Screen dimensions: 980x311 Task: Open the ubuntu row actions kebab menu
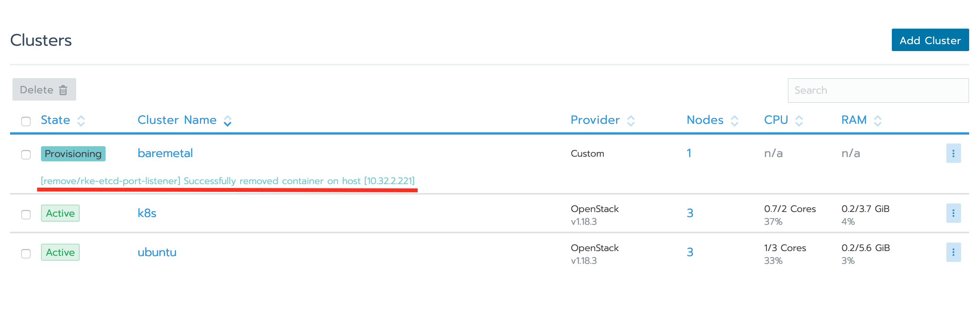coord(953,252)
